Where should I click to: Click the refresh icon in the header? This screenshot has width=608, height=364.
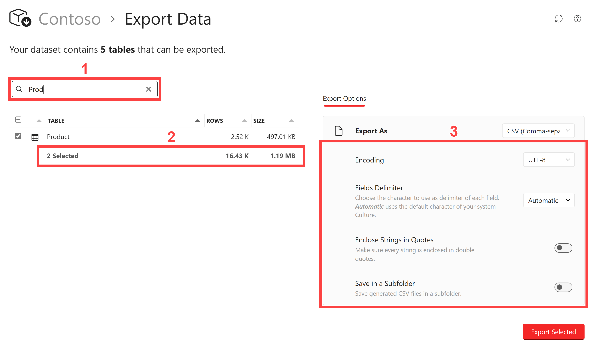point(558,19)
